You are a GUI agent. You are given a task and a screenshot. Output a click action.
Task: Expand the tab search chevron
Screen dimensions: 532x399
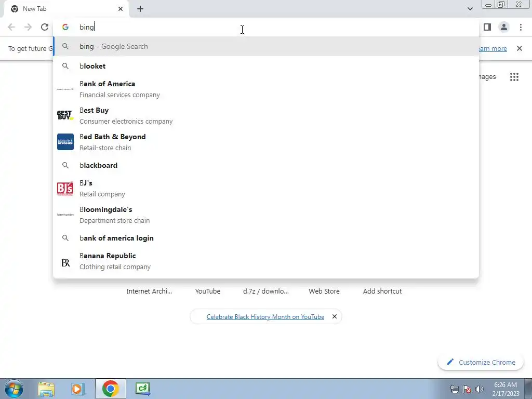[470, 9]
